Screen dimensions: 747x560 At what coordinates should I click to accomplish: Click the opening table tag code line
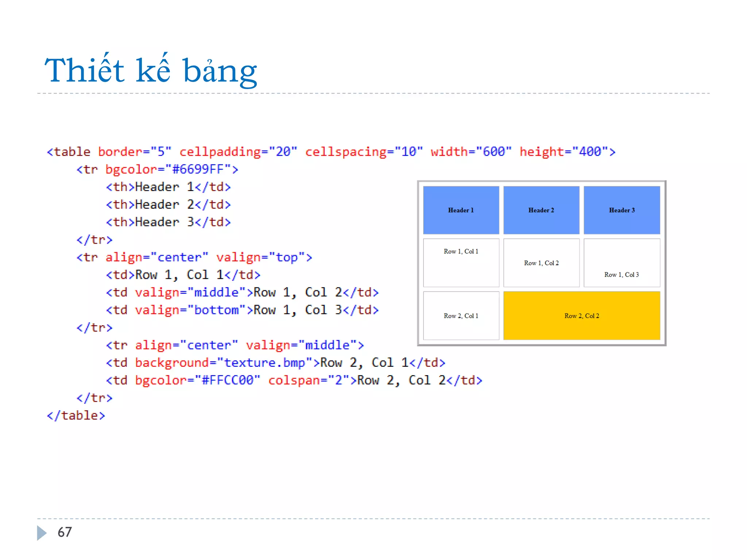[330, 152]
